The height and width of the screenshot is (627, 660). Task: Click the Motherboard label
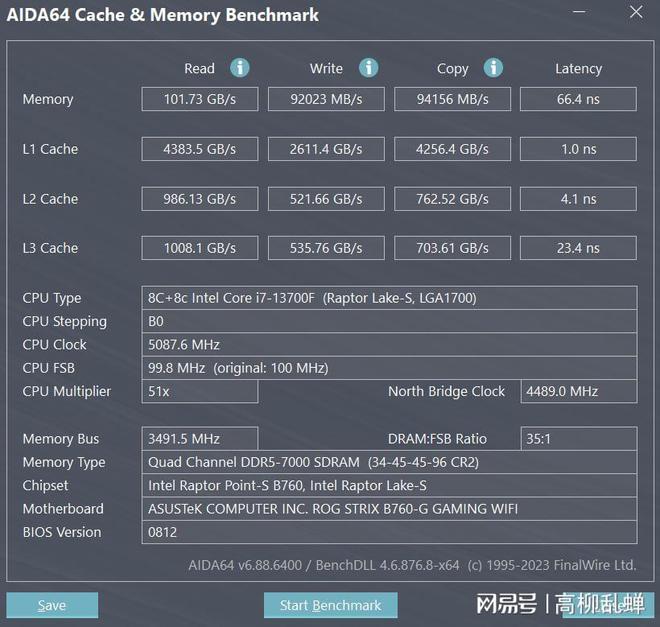[x=63, y=509]
